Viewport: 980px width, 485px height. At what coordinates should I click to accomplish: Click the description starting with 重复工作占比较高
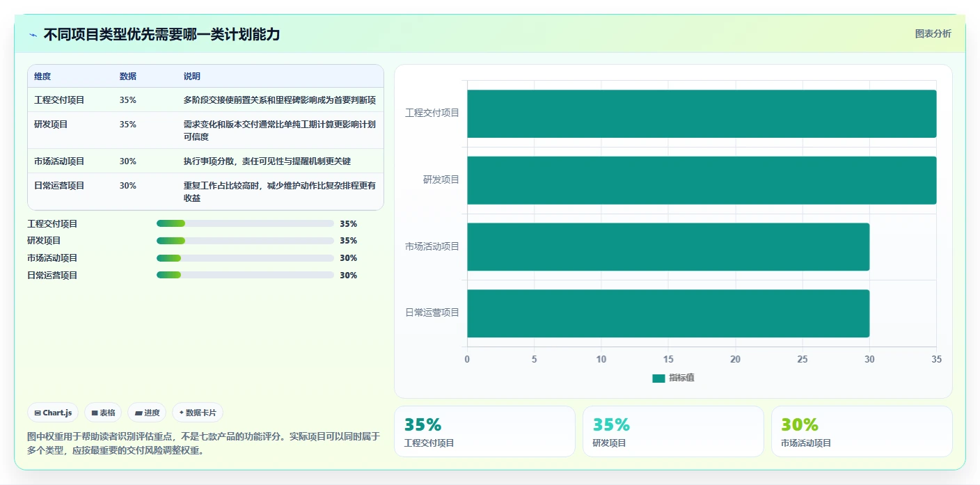280,192
